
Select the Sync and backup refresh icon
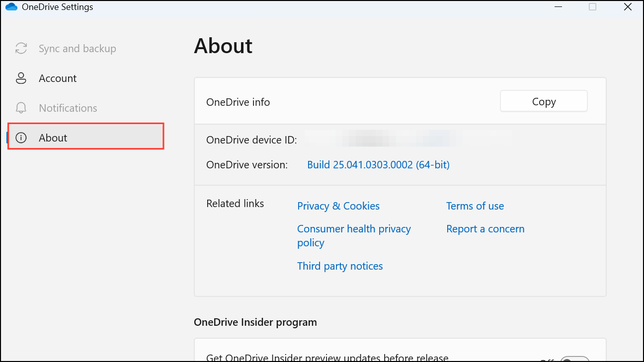[20, 48]
